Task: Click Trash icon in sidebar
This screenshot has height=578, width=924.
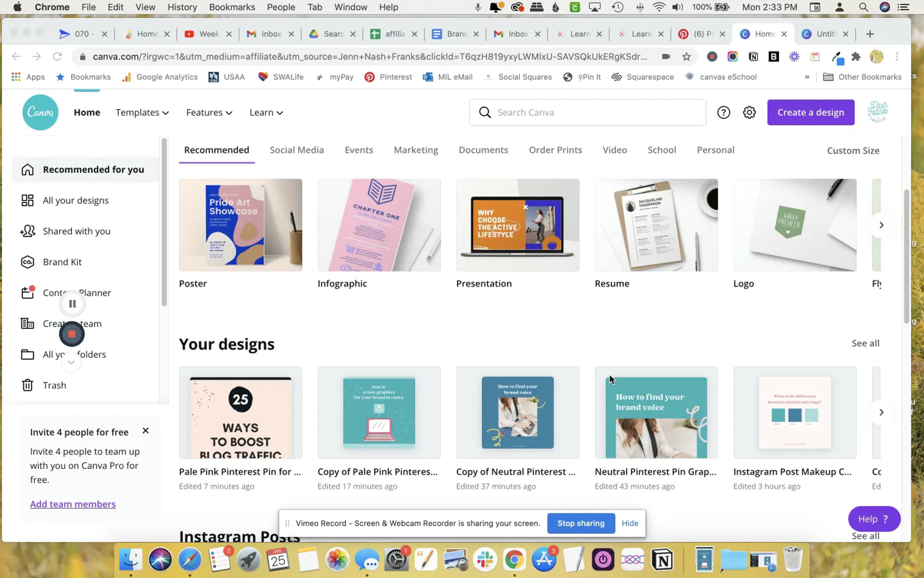Action: coord(27,385)
